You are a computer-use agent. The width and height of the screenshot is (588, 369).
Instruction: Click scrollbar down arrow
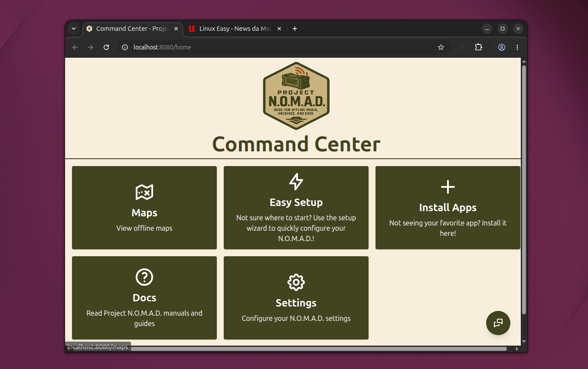(x=524, y=342)
